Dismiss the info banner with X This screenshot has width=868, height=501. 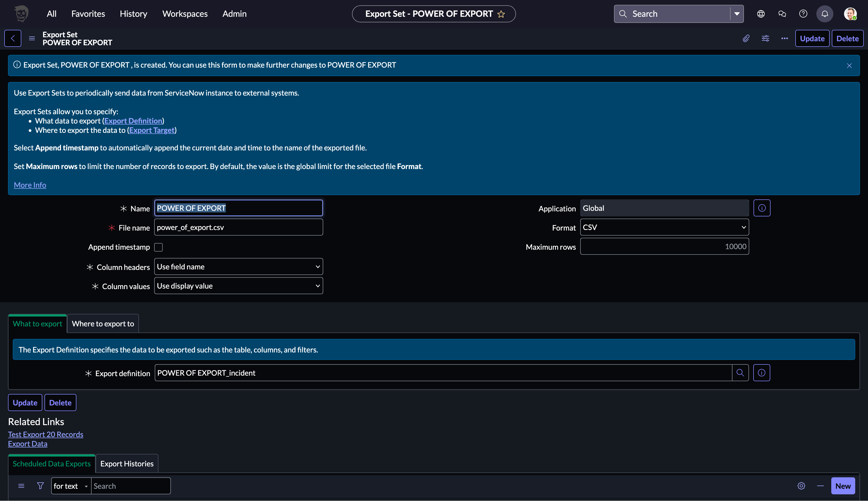(x=849, y=66)
